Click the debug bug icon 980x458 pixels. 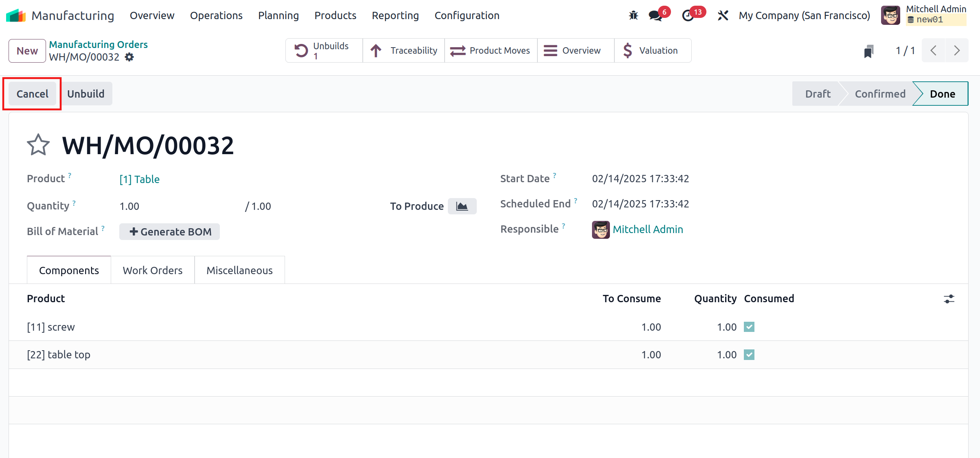pos(633,15)
